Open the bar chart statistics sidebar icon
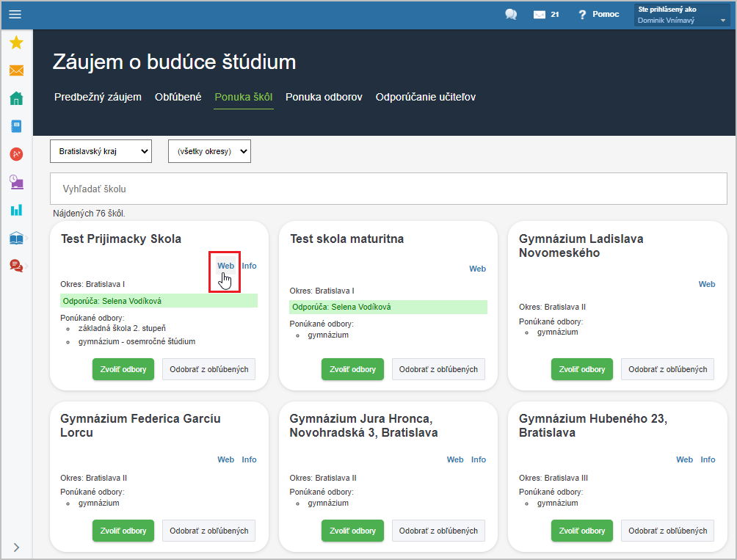The height and width of the screenshot is (560, 737). [16, 209]
